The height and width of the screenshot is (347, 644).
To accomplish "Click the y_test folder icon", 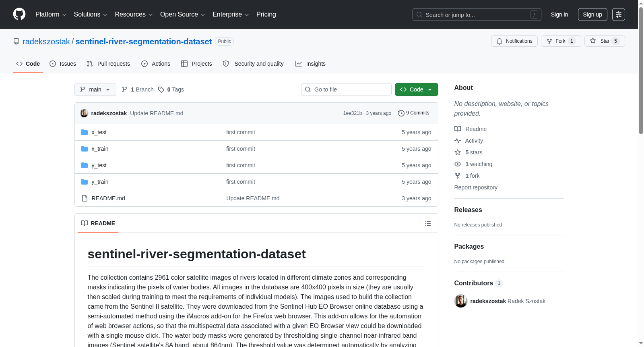I will click(85, 165).
